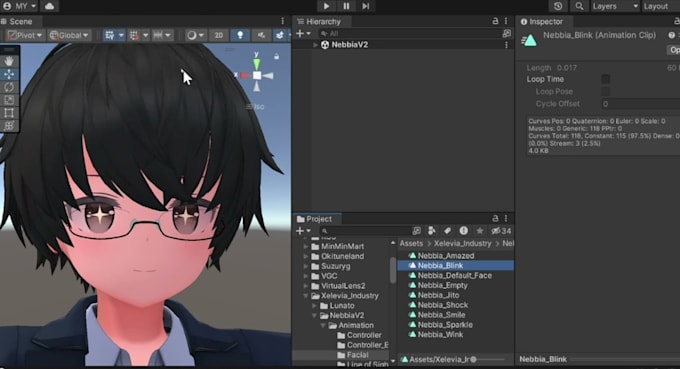
Task: Enable Loop Time checkbox
Action: pyautogui.click(x=606, y=79)
